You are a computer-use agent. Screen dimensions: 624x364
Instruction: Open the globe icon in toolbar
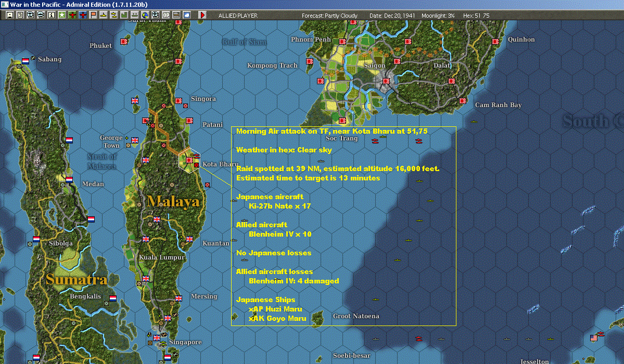(145, 15)
